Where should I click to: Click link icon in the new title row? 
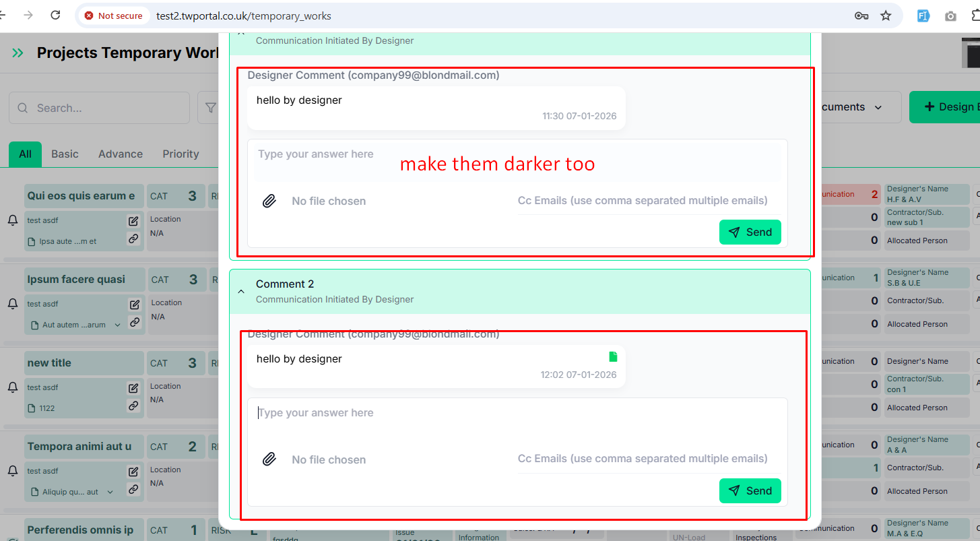click(x=133, y=406)
